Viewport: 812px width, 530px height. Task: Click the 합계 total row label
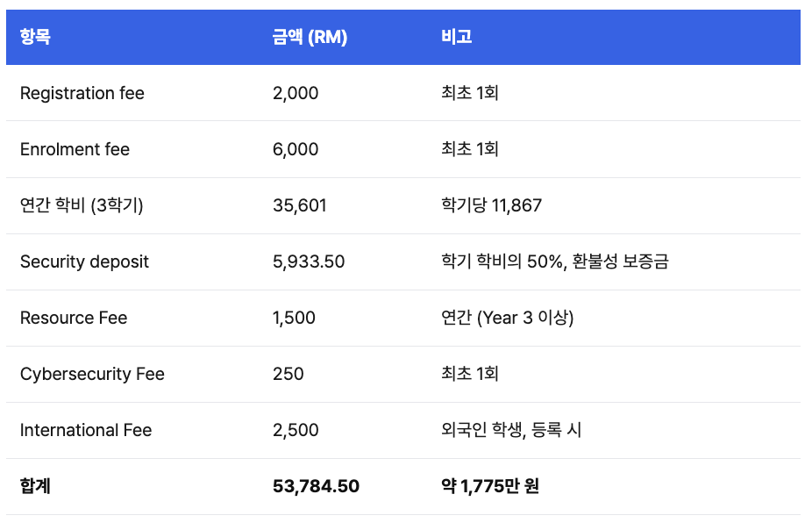click(35, 486)
